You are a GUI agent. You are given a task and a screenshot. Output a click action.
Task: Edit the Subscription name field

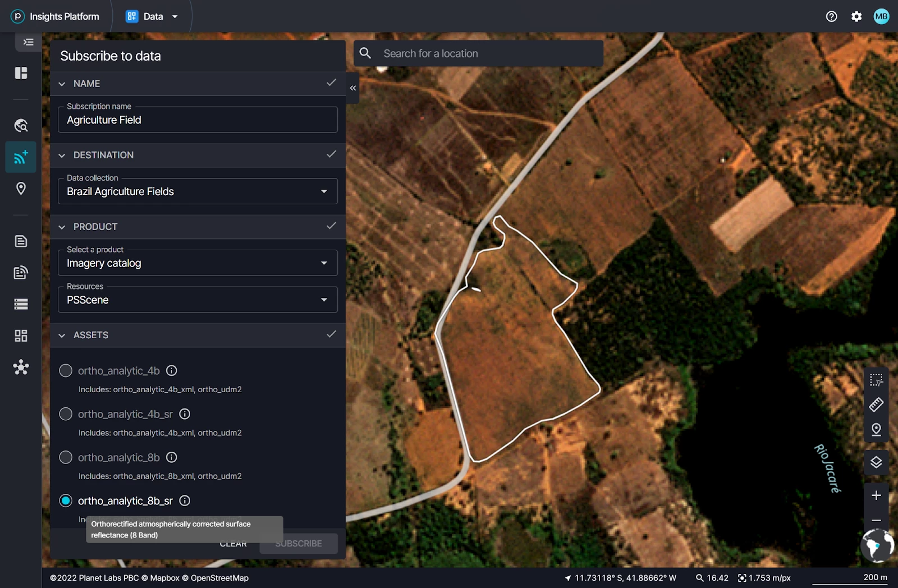point(198,120)
